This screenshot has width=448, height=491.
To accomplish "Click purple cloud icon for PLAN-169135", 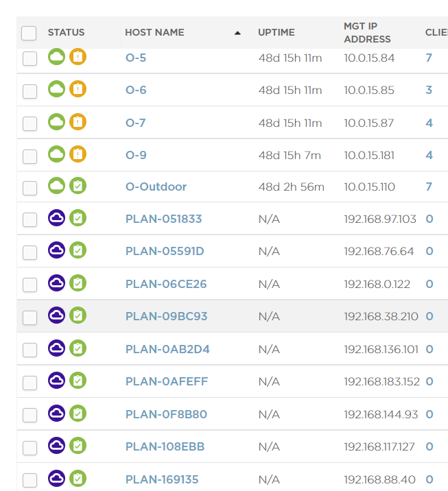I will click(x=56, y=479).
